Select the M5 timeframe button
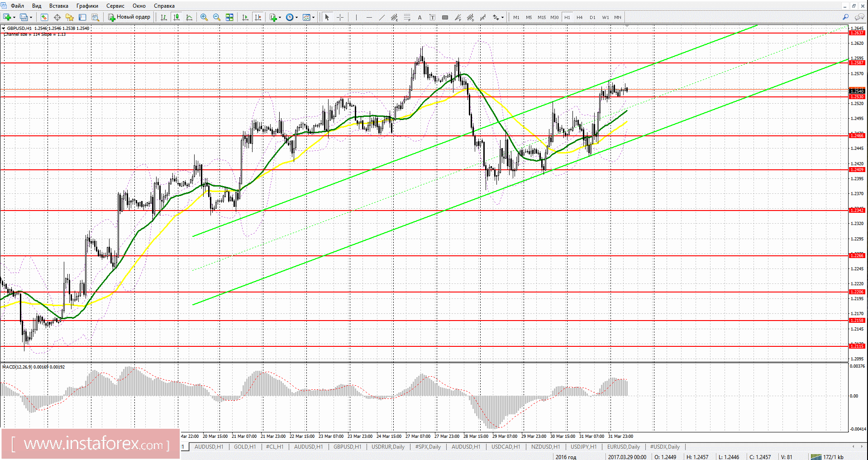 click(x=529, y=17)
